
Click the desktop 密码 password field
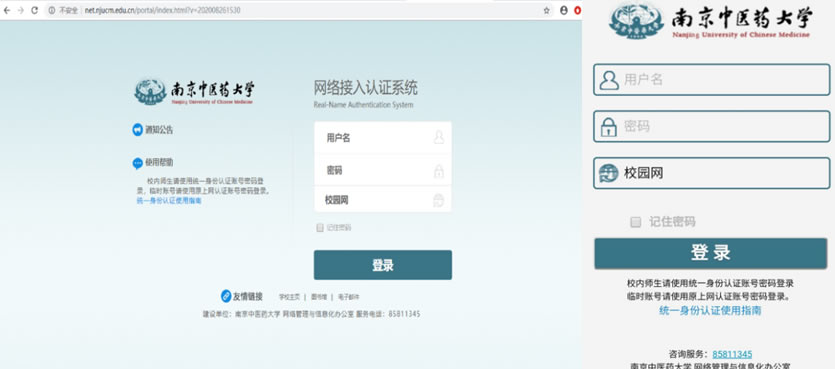(x=382, y=170)
